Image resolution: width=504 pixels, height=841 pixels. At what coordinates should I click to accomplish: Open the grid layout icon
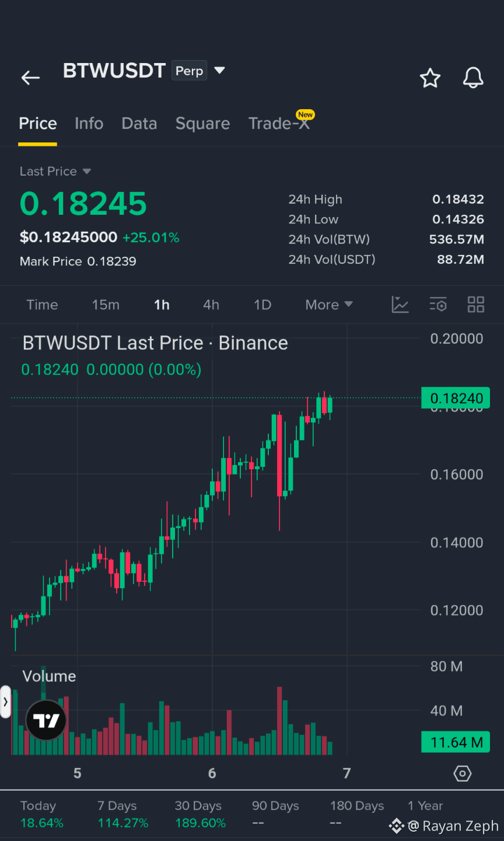[x=476, y=305]
